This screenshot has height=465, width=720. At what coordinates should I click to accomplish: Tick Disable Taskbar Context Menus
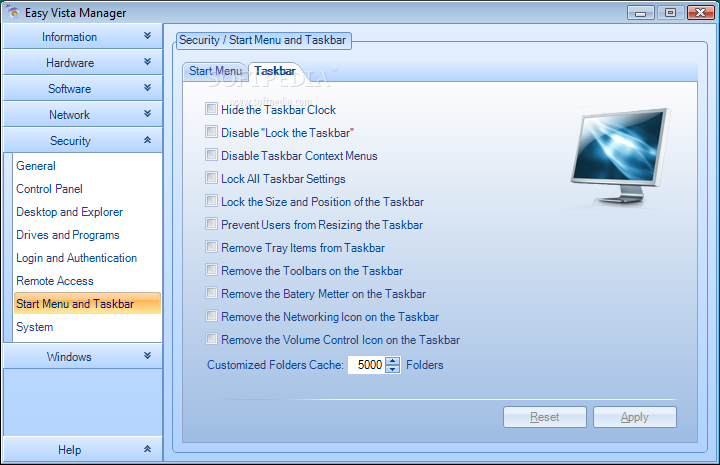211,155
